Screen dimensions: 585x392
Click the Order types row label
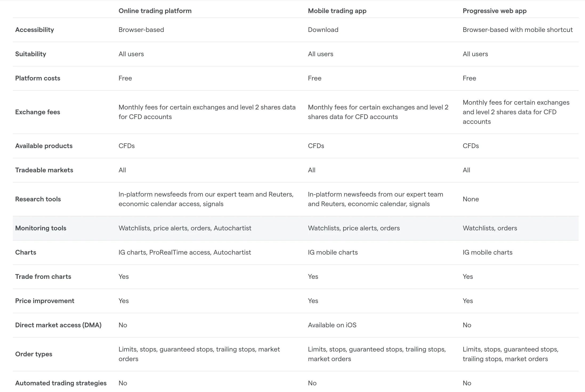tap(34, 354)
